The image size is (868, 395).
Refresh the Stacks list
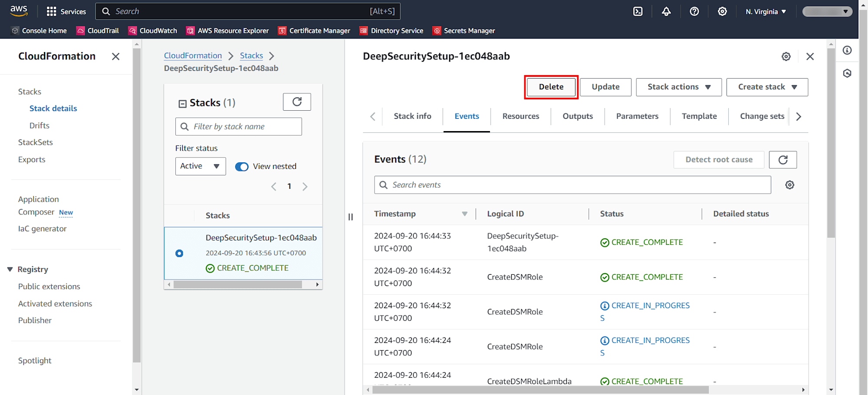(x=297, y=102)
